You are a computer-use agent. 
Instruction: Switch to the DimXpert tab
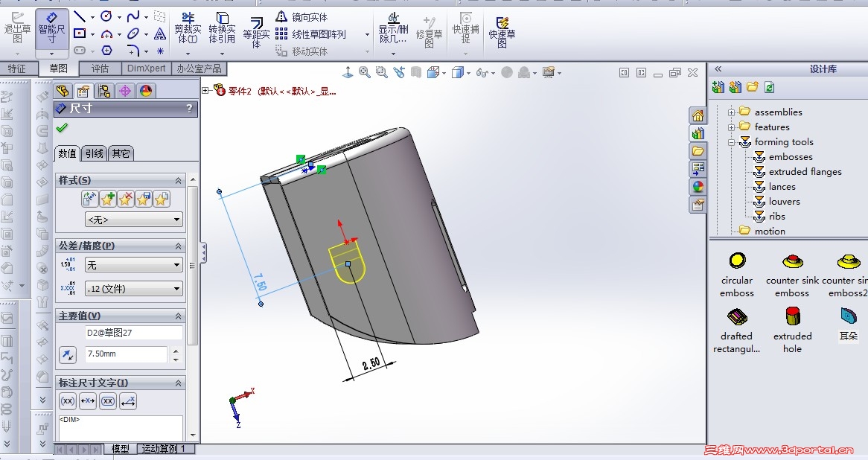(146, 68)
